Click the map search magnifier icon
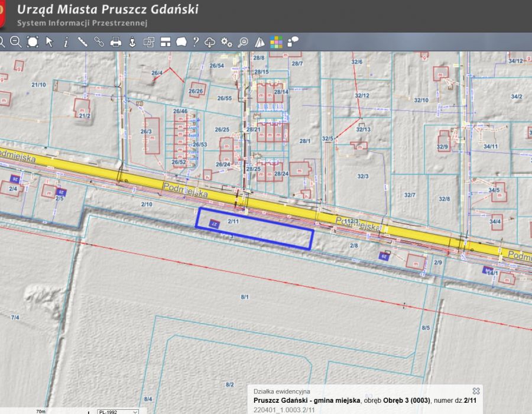 tap(243, 41)
